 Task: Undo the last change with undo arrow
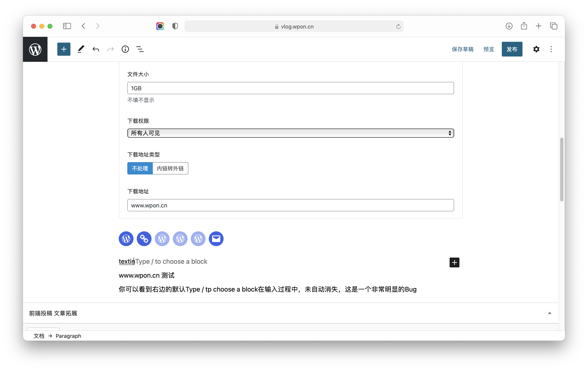(96, 49)
